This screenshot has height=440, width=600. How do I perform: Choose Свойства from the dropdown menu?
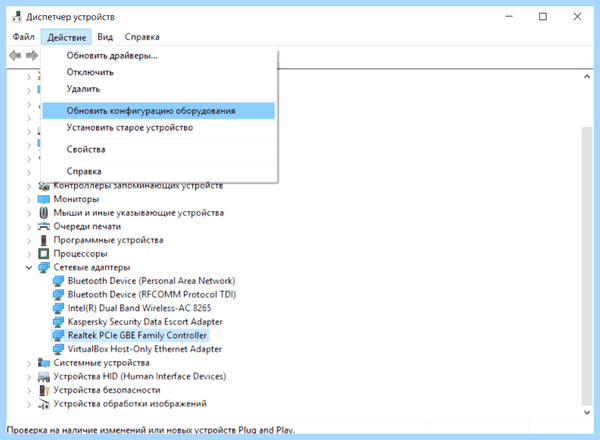[x=158, y=149]
